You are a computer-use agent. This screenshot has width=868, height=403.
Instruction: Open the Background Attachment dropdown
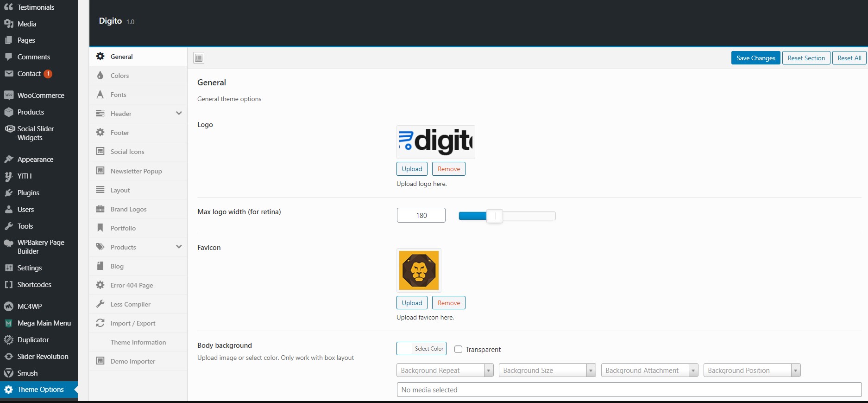pos(649,370)
